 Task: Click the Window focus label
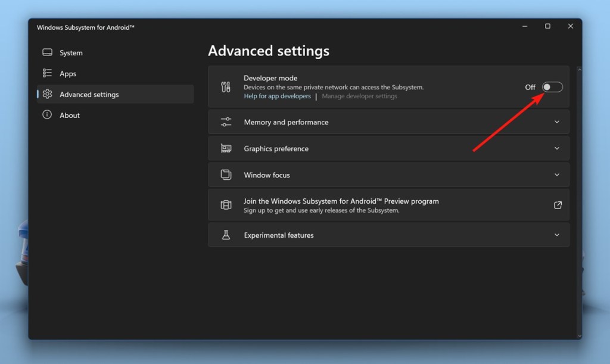(x=267, y=175)
